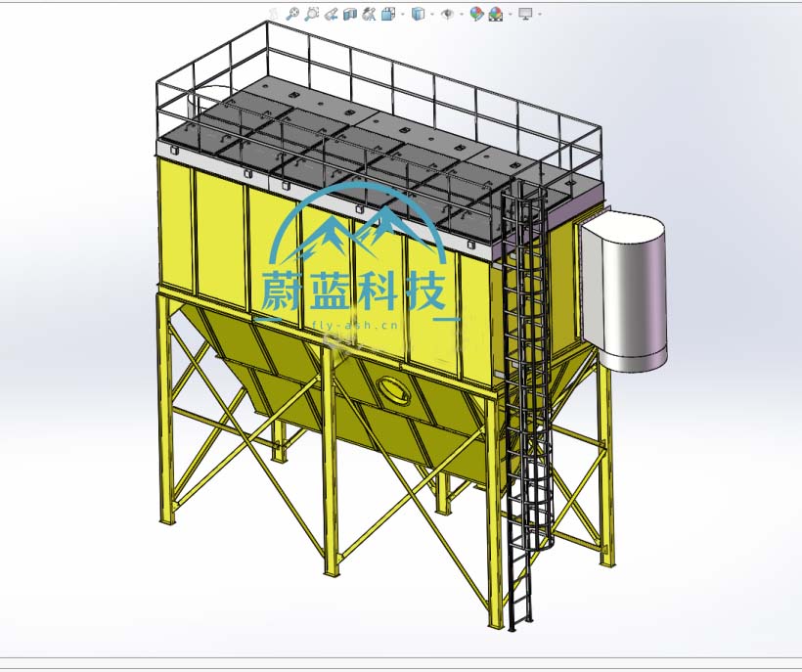Toggle the Section View tool
Image resolution: width=802 pixels, height=672 pixels.
point(350,14)
